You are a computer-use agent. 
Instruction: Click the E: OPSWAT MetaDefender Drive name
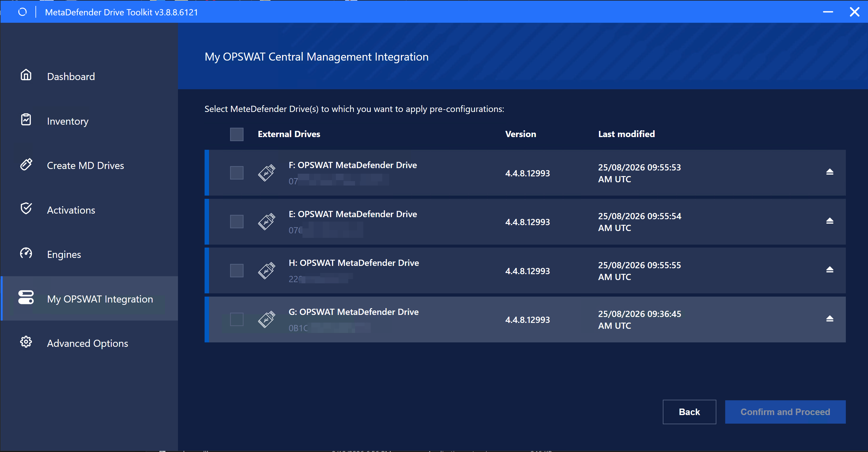[x=353, y=214]
